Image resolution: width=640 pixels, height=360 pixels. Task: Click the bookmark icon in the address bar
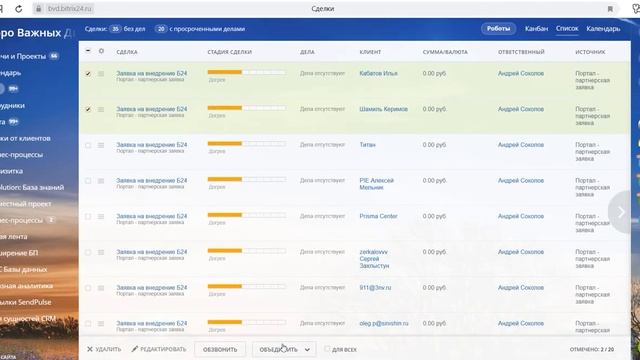[610, 9]
